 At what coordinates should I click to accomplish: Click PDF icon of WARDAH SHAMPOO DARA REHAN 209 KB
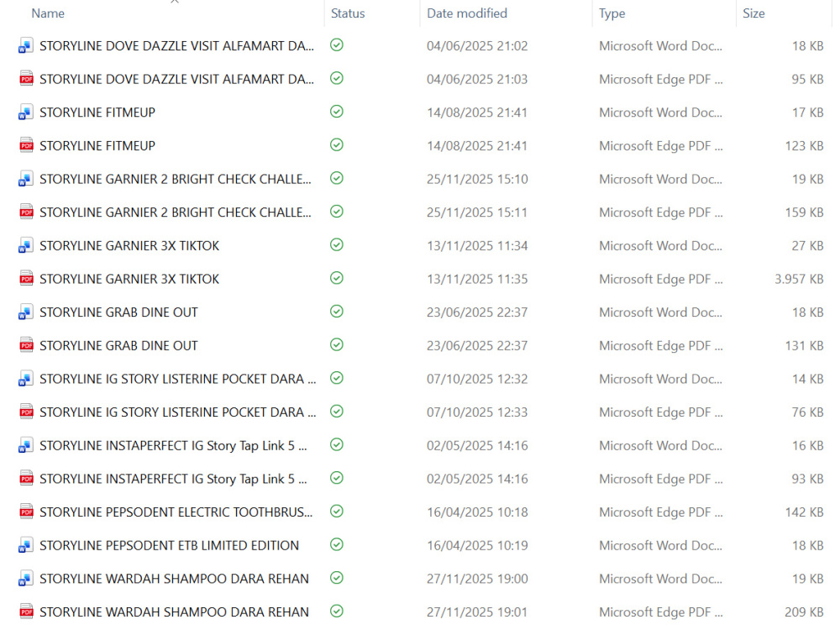point(26,612)
